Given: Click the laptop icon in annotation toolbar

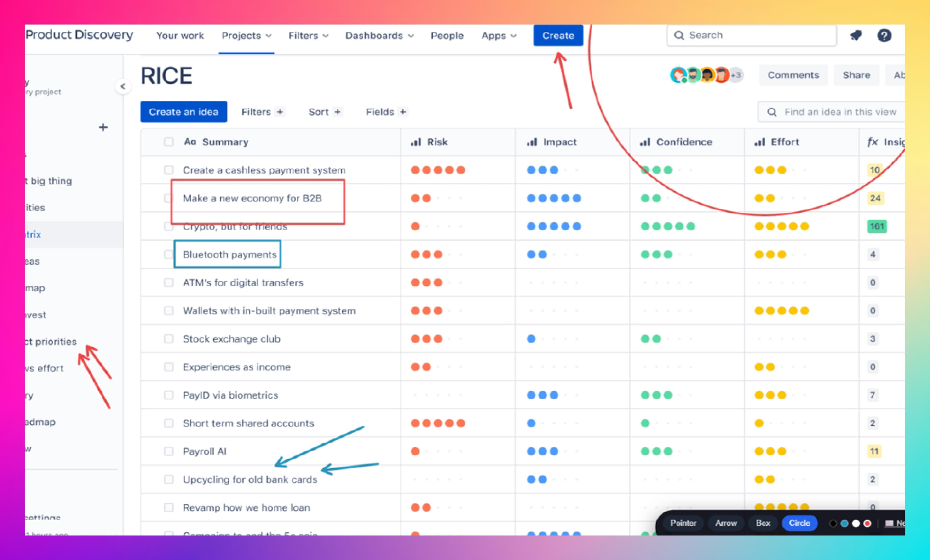Looking at the screenshot, I should [x=890, y=523].
